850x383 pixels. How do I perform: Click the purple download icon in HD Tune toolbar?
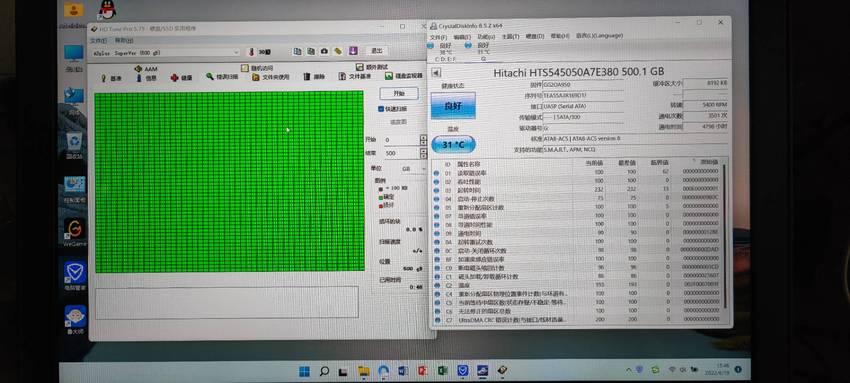coord(353,51)
